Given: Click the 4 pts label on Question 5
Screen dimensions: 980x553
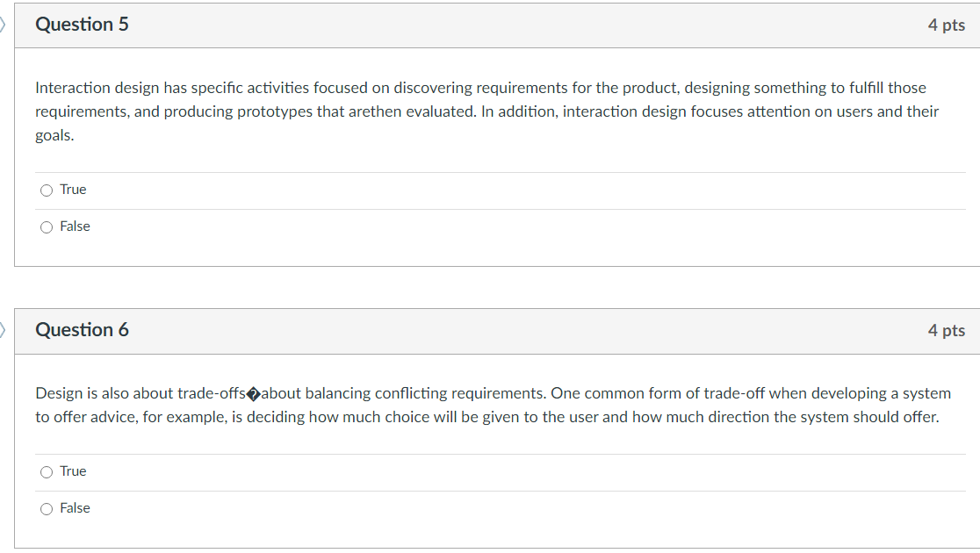Looking at the screenshot, I should click(x=947, y=25).
